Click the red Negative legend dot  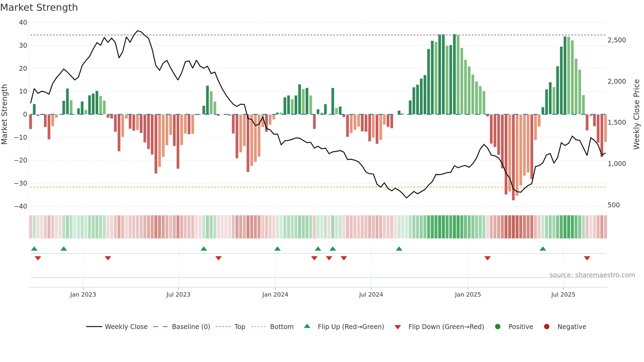coord(547,327)
